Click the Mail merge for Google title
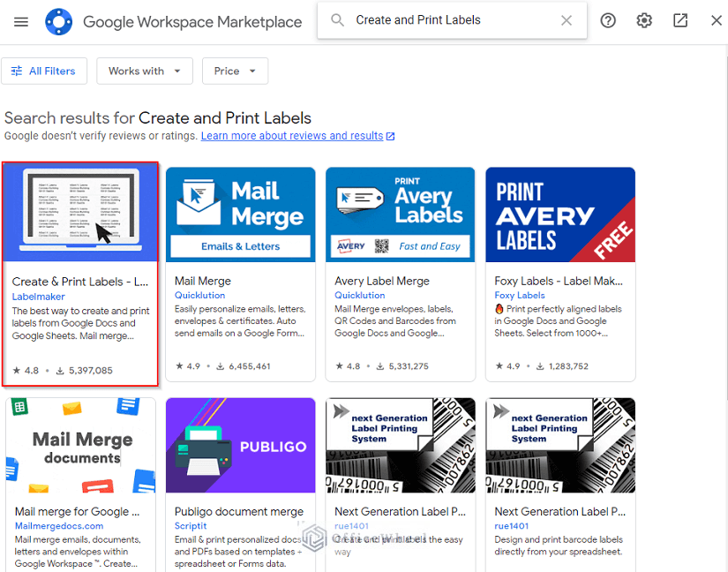Image resolution: width=728 pixels, height=572 pixels. point(77,512)
